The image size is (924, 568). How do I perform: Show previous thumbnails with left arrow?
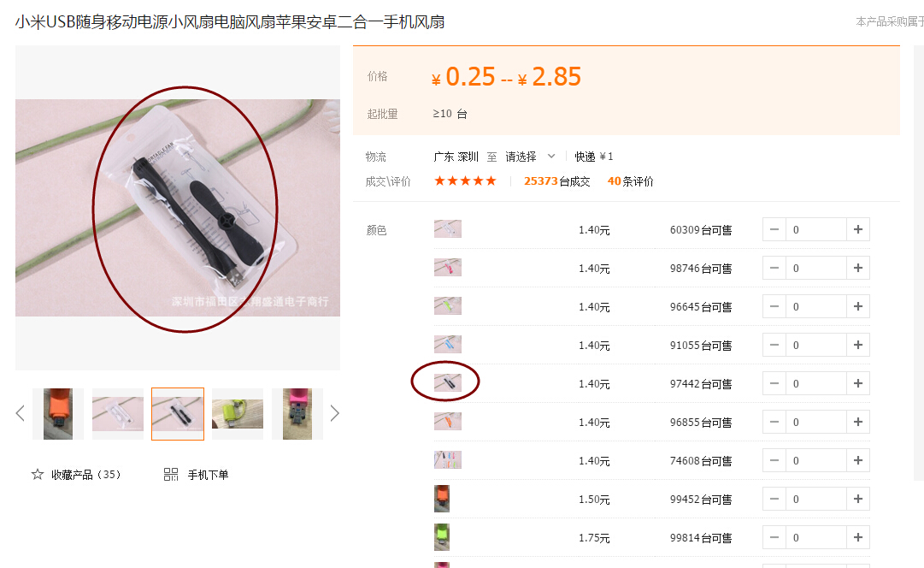(x=20, y=413)
